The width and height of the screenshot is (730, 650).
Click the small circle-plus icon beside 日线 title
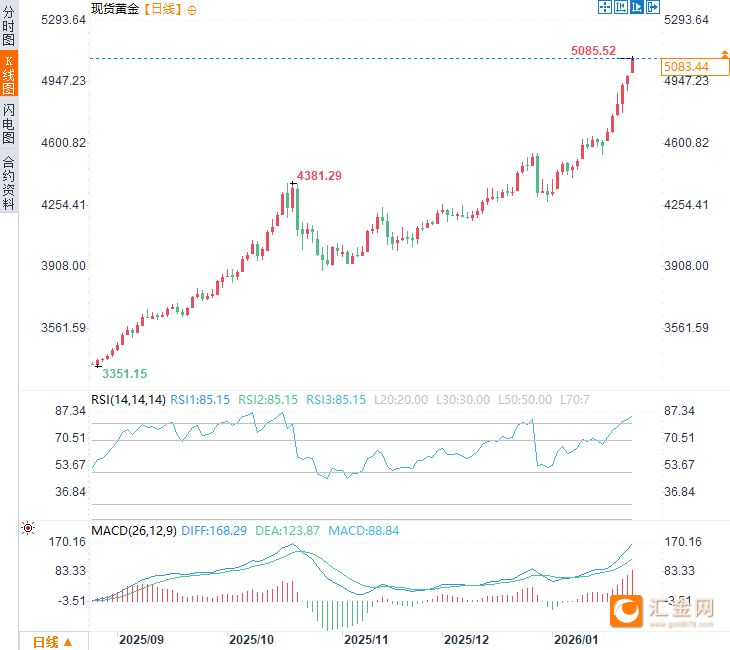(x=191, y=10)
